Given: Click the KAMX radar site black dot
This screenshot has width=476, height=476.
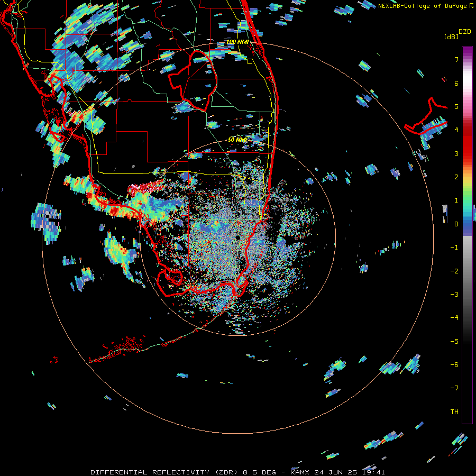Looking at the screenshot, I should tap(238, 237).
